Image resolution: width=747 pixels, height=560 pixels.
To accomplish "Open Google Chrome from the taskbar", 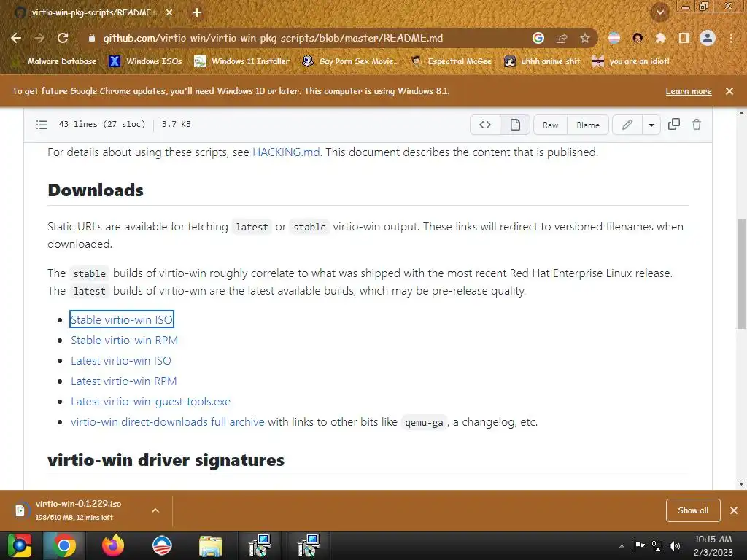I will click(64, 545).
